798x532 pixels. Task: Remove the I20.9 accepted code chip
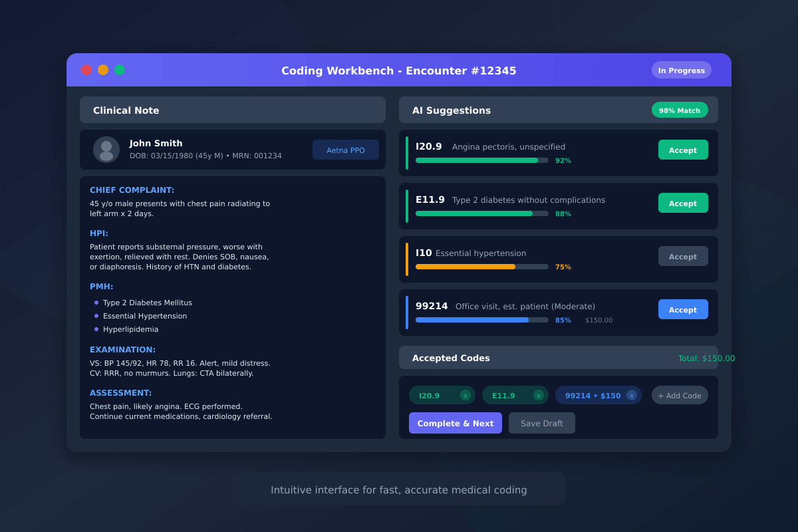pyautogui.click(x=467, y=395)
